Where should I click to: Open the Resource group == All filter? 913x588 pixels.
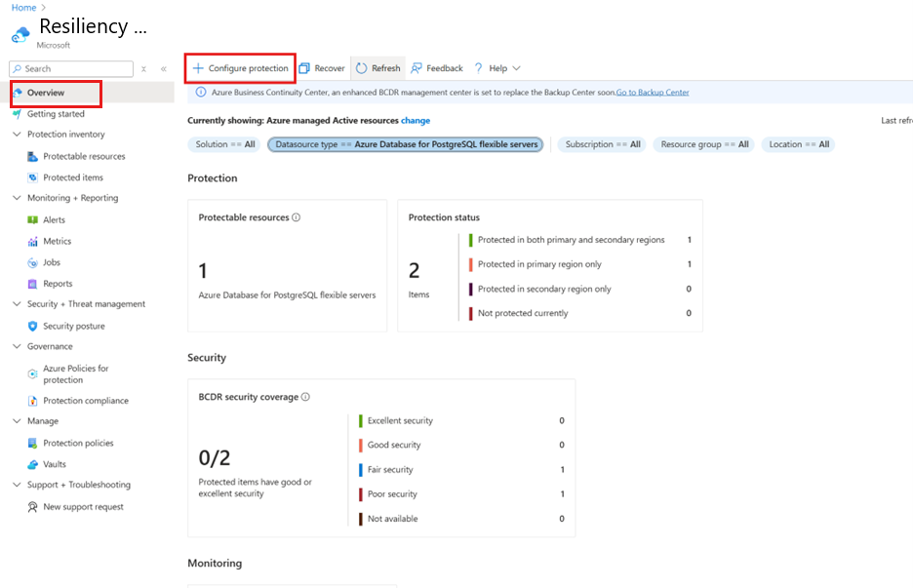704,144
